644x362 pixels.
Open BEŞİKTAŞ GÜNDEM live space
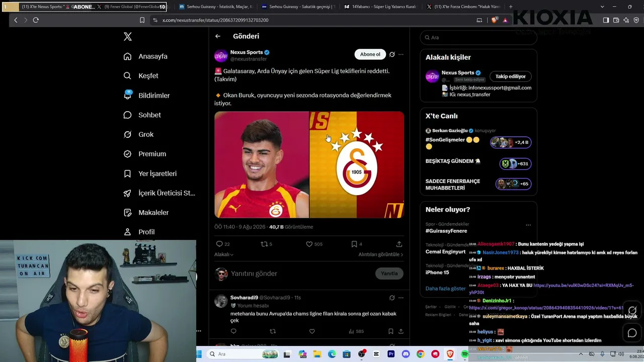pos(478,163)
